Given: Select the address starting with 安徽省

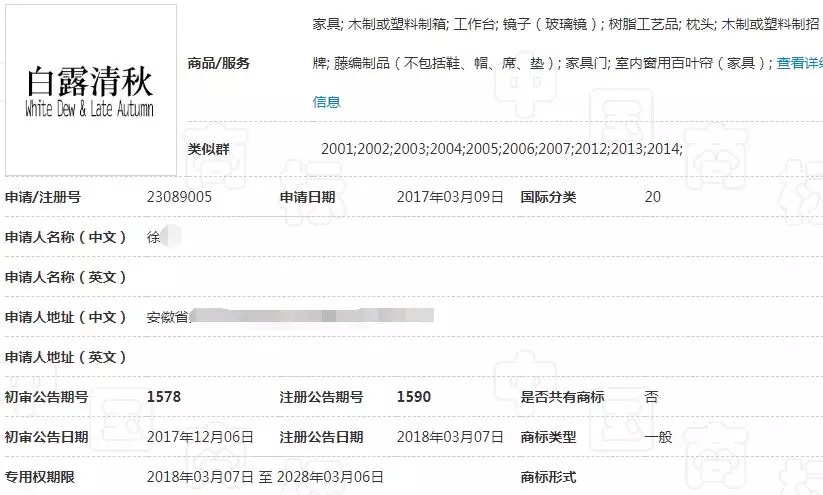Looking at the screenshot, I should click(x=290, y=317).
